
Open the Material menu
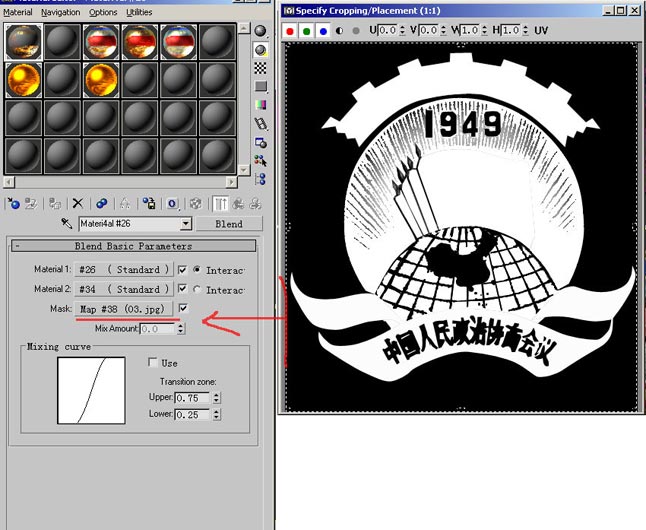coord(18,12)
